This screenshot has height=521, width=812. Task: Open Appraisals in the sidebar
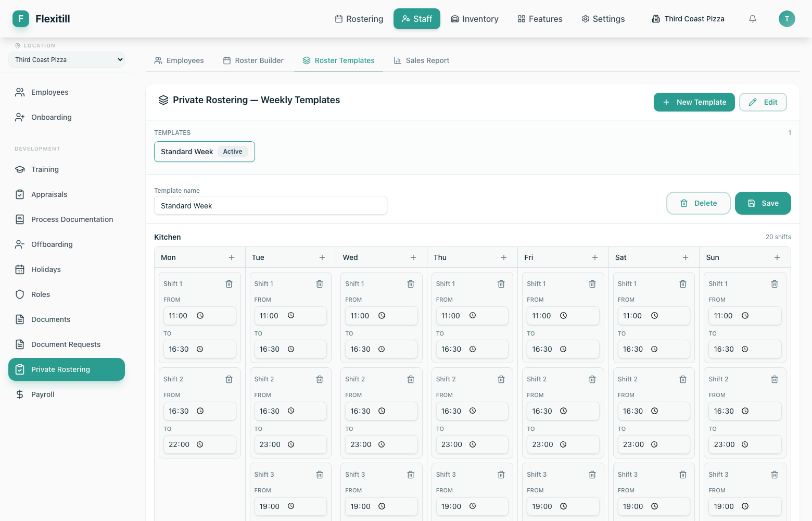pyautogui.click(x=67, y=194)
